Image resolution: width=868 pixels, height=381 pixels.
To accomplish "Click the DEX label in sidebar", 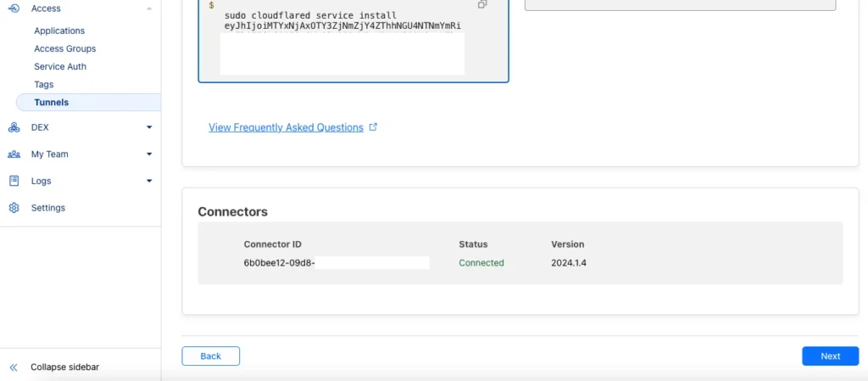I will pos(40,127).
